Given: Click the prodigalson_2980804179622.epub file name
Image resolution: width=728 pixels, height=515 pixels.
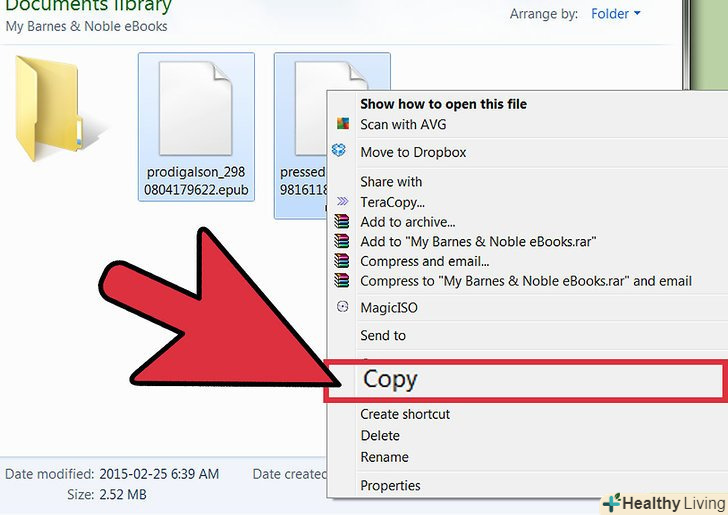Looking at the screenshot, I should [x=196, y=181].
